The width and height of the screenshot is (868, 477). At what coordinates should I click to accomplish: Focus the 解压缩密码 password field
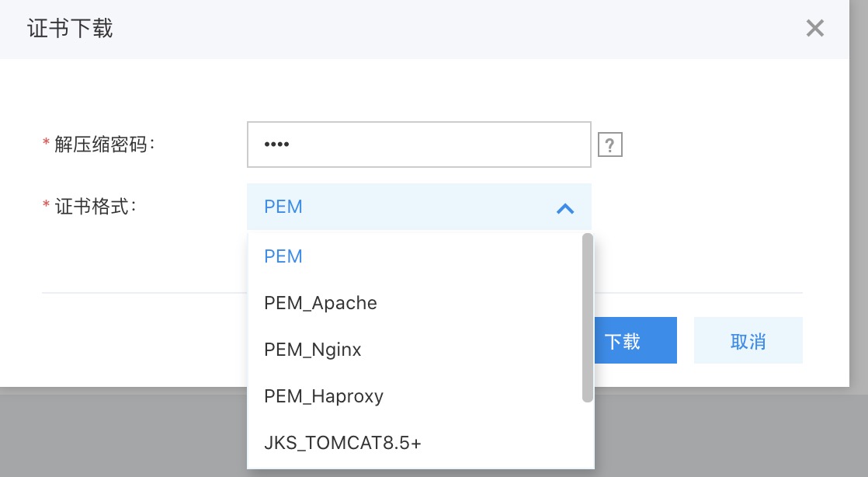[x=418, y=144]
